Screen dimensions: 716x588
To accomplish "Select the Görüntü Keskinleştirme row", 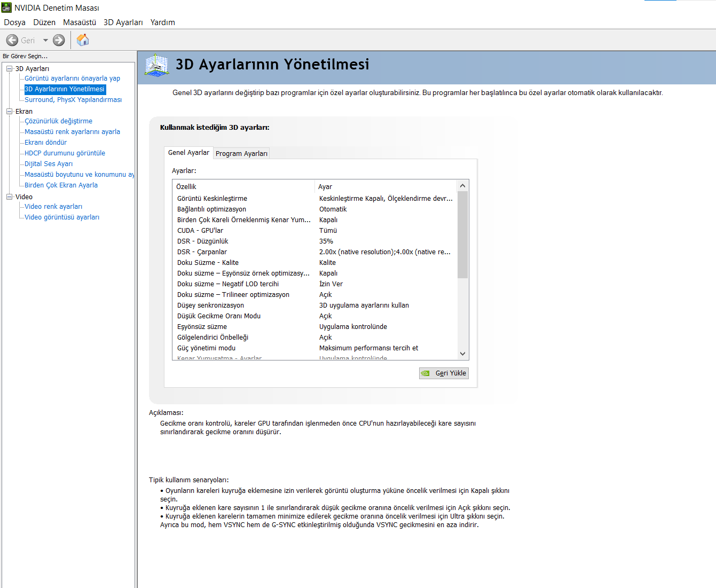I will (x=315, y=199).
